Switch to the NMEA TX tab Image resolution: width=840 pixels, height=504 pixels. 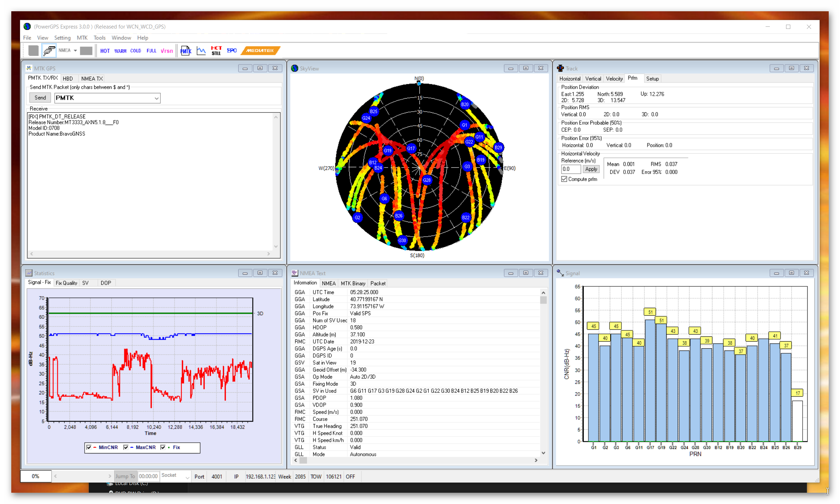[x=92, y=79]
